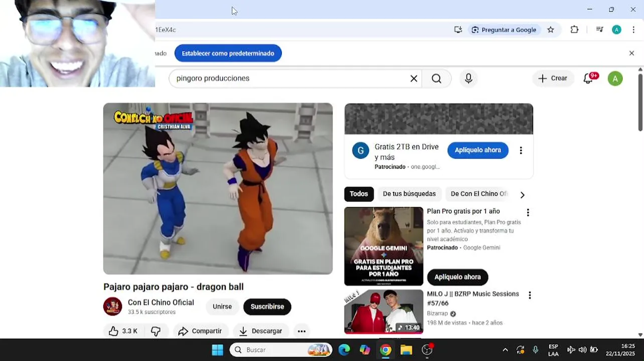Click the microphone icon in system tray
Viewport: 644px width, 361px height.
click(x=536, y=350)
